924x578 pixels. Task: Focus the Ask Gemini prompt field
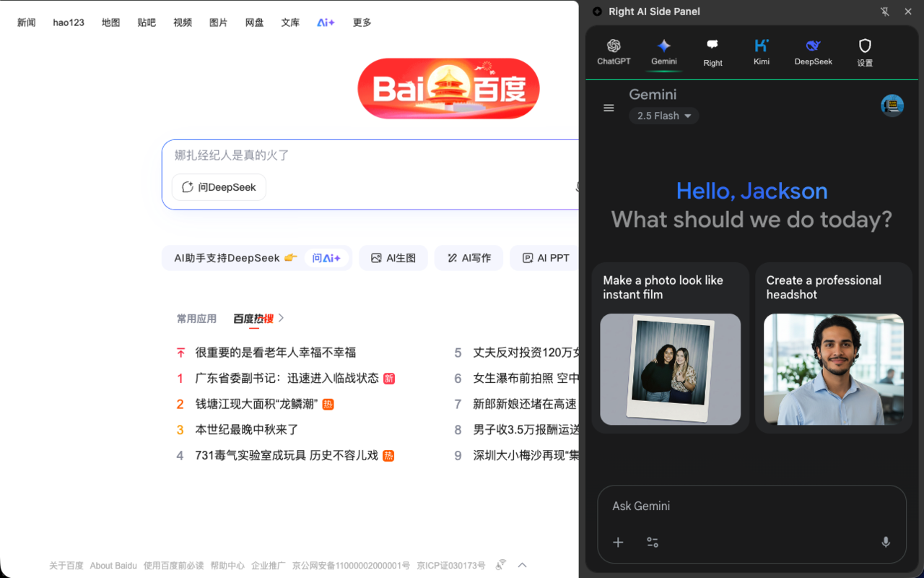click(751, 506)
